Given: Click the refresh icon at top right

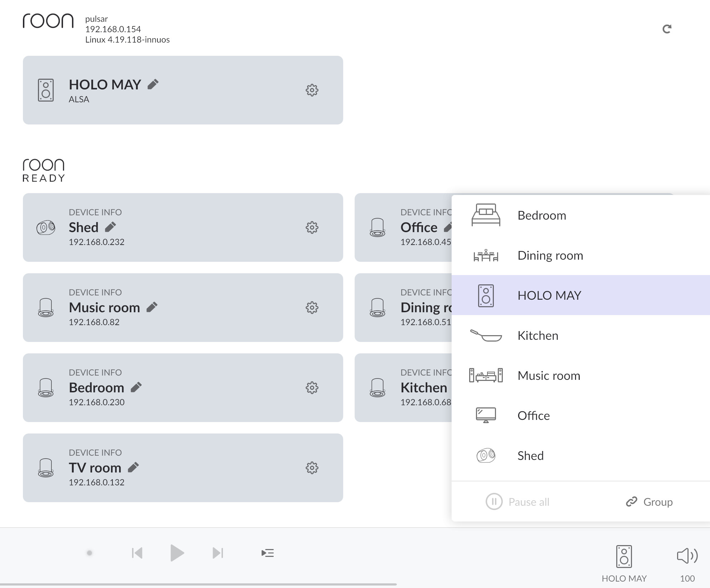Looking at the screenshot, I should [667, 29].
